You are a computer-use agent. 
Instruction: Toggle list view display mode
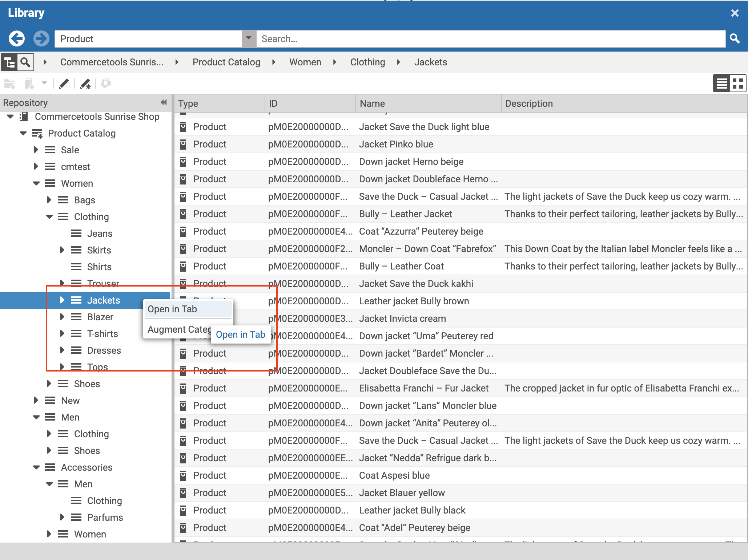[721, 83]
